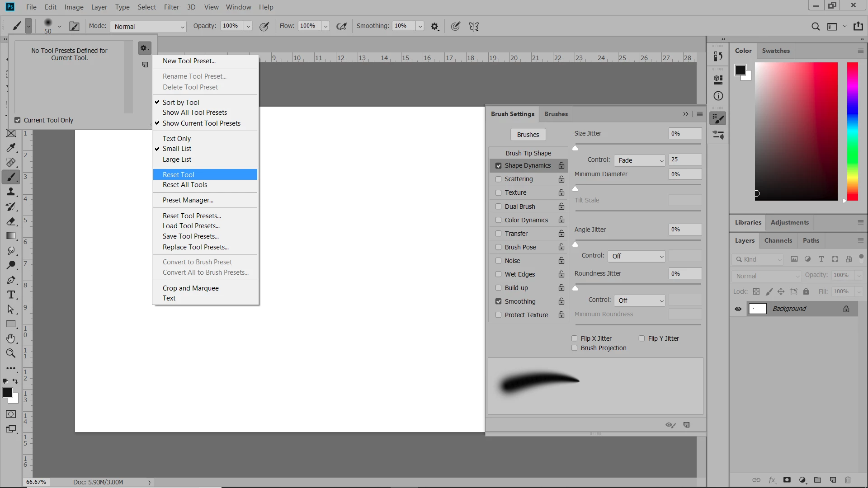This screenshot has height=488, width=868.
Task: Switch to the Swatches tab
Action: [775, 51]
